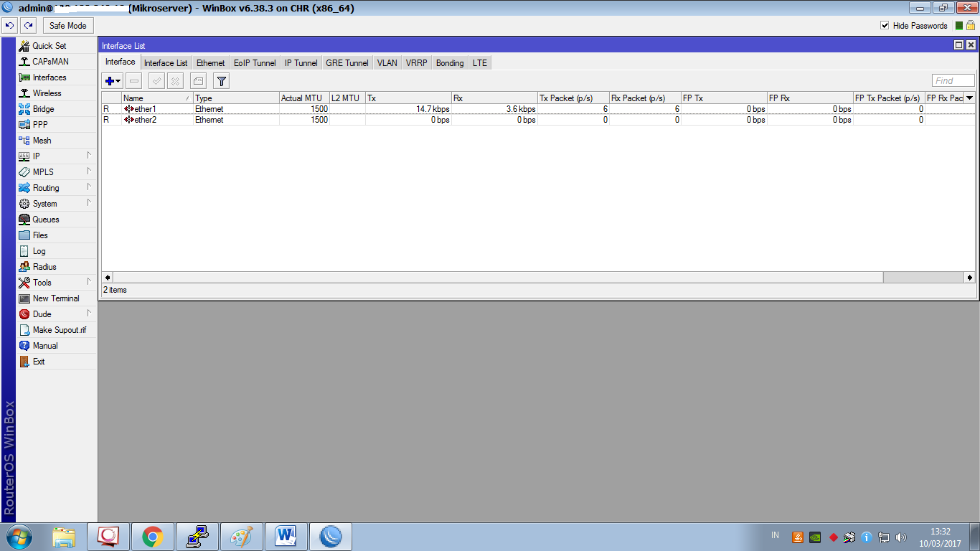Sort by the Tx column header

tap(408, 98)
